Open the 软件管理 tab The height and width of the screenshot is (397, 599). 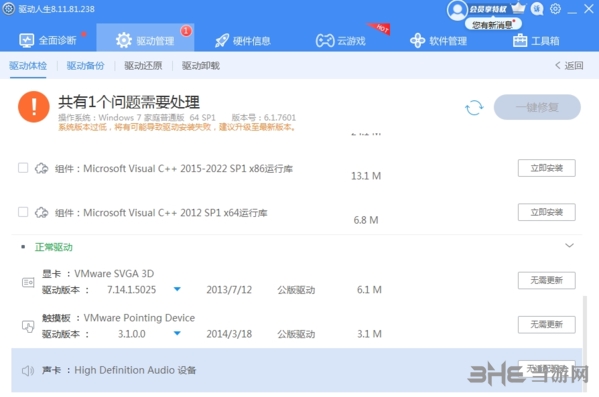click(438, 41)
